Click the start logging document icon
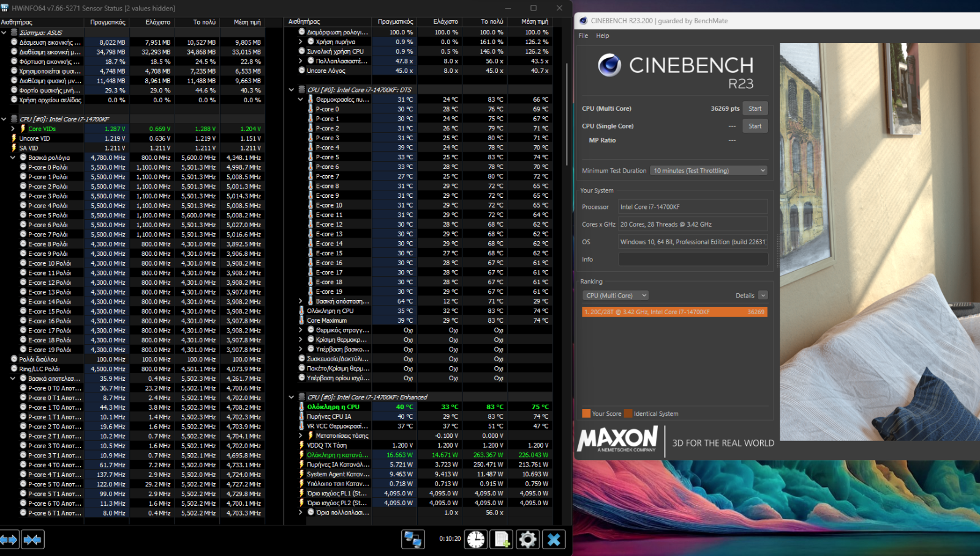Screen dimensions: 980x556 [x=502, y=539]
